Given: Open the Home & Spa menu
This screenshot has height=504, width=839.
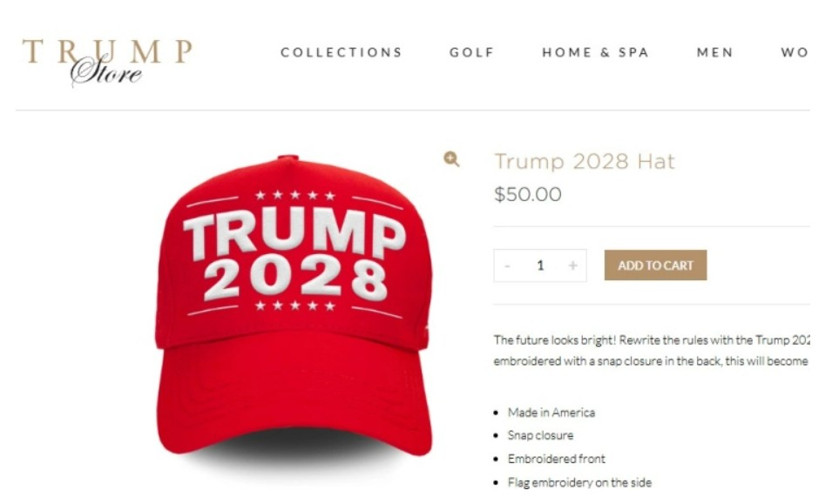Looking at the screenshot, I should [x=596, y=52].
